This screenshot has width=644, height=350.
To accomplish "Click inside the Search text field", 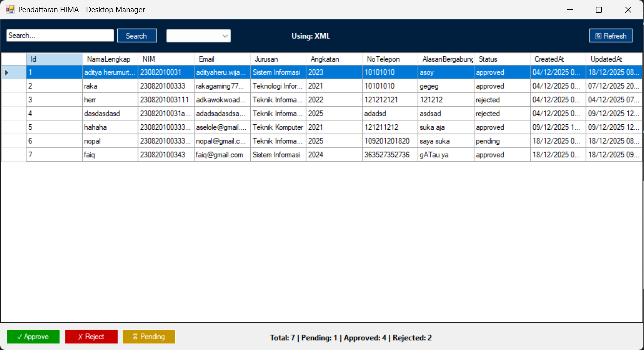I will tap(60, 35).
